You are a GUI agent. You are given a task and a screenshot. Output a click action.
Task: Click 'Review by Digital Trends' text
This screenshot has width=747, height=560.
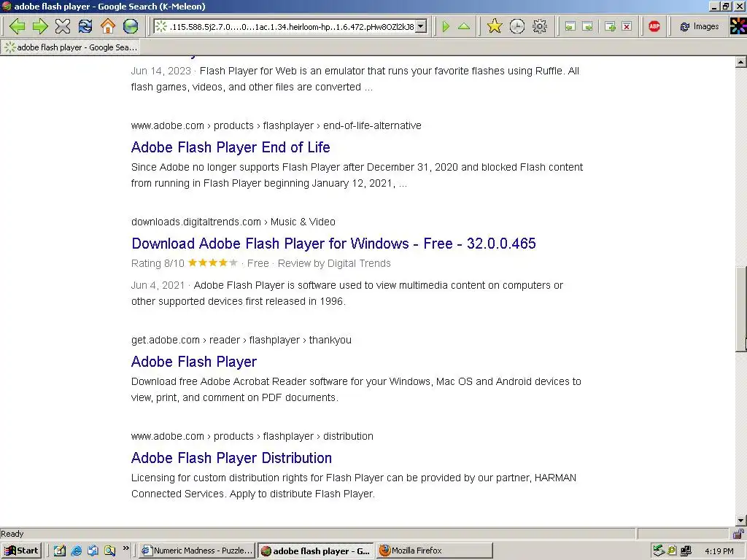click(x=334, y=263)
